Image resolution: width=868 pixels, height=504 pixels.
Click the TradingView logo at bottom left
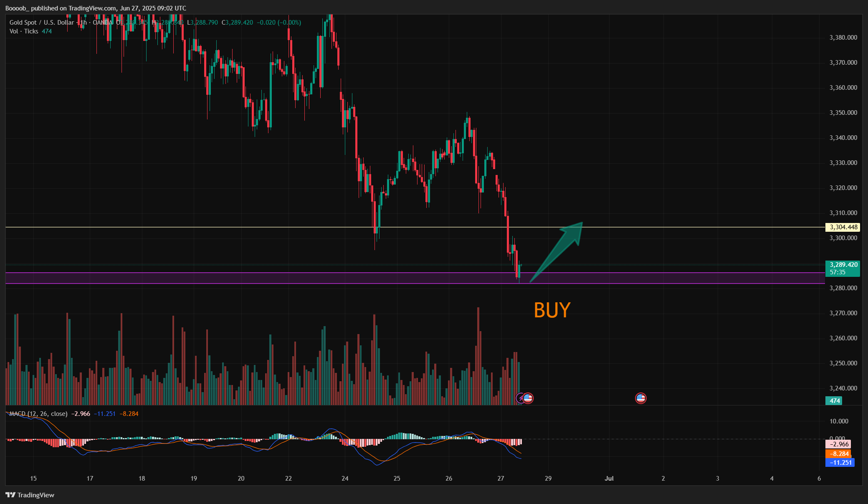point(30,495)
